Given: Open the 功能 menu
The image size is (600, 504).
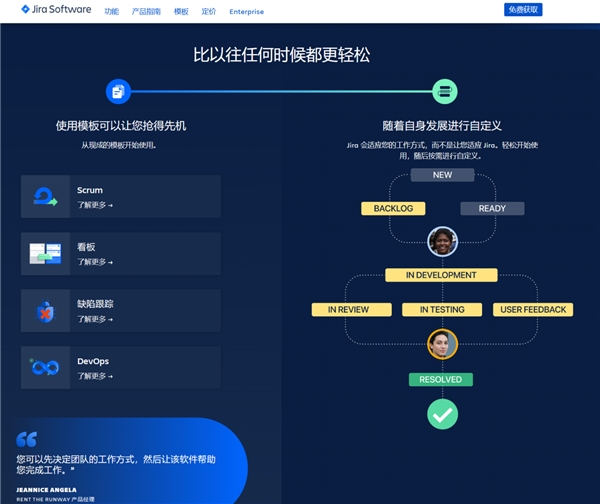Looking at the screenshot, I should coord(112,11).
